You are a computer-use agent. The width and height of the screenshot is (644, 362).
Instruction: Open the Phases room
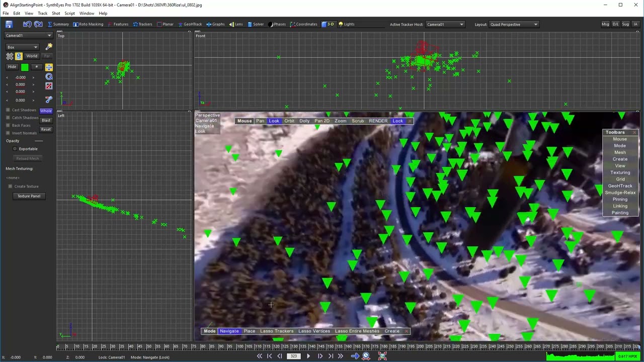click(x=277, y=24)
